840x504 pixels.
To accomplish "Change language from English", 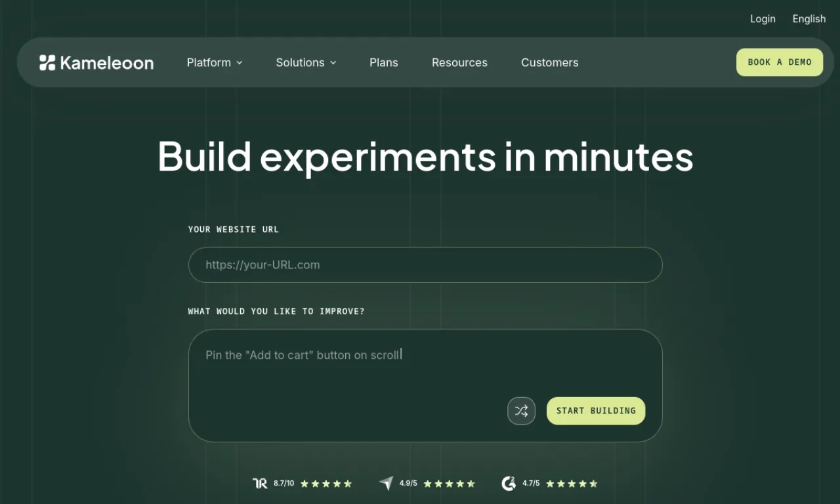I will click(809, 18).
